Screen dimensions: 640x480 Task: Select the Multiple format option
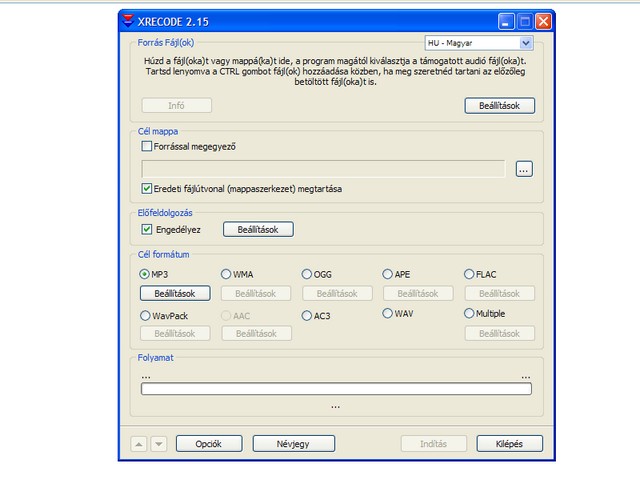469,314
